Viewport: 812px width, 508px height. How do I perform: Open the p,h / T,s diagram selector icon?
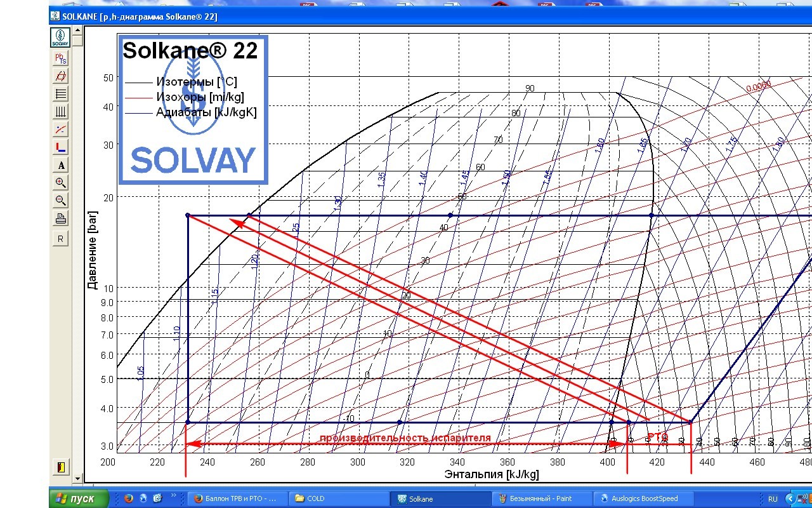(x=60, y=58)
